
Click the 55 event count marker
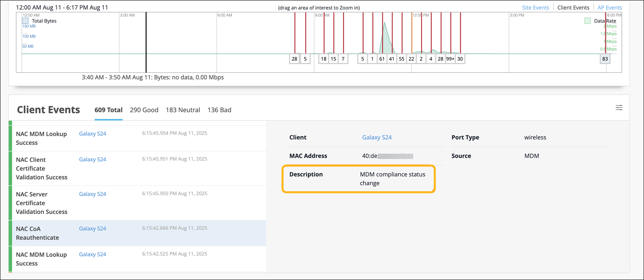[402, 59]
